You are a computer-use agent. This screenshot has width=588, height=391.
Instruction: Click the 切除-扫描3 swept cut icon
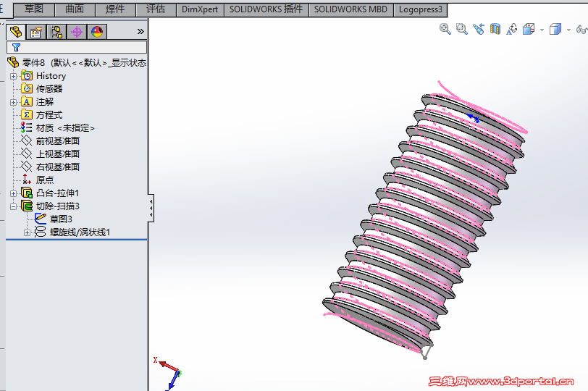tap(27, 206)
